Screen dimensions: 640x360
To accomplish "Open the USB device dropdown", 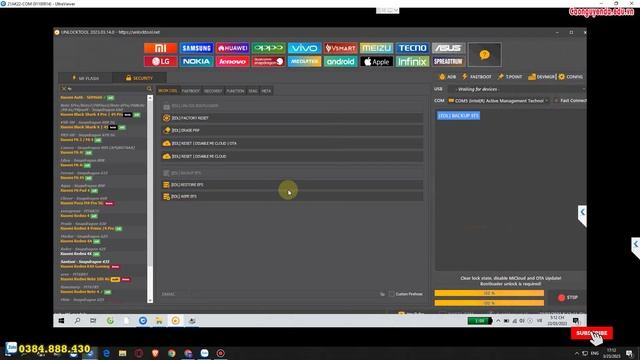I will tap(516, 89).
